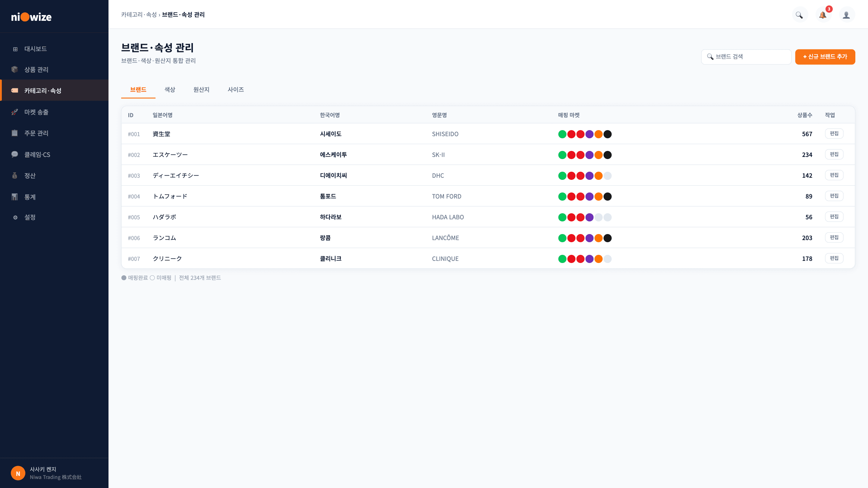Click 편집 for the SK-II row
The image size is (868, 488).
834,154
